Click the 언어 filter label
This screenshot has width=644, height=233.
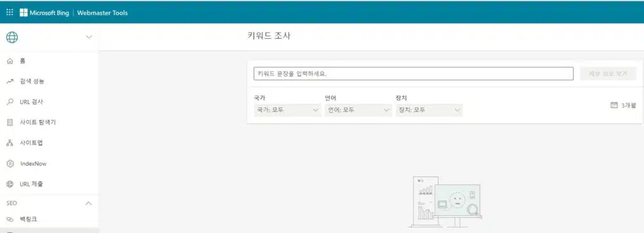click(330, 98)
